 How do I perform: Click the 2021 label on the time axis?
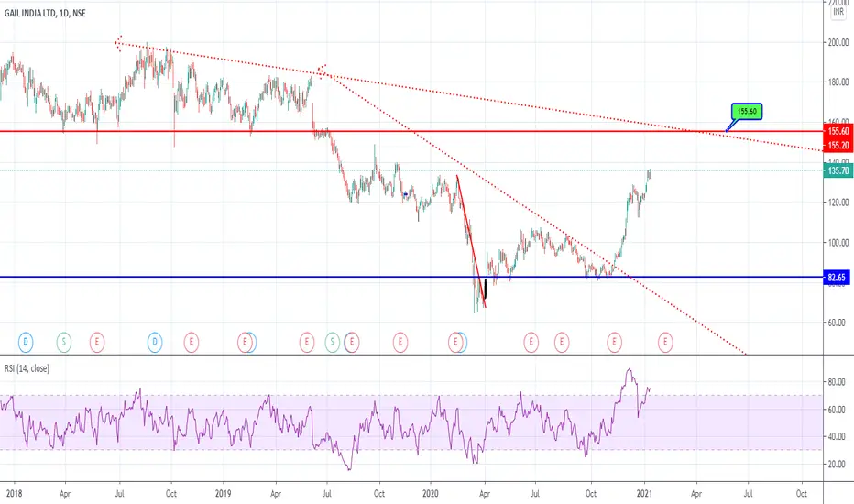pyautogui.click(x=645, y=494)
